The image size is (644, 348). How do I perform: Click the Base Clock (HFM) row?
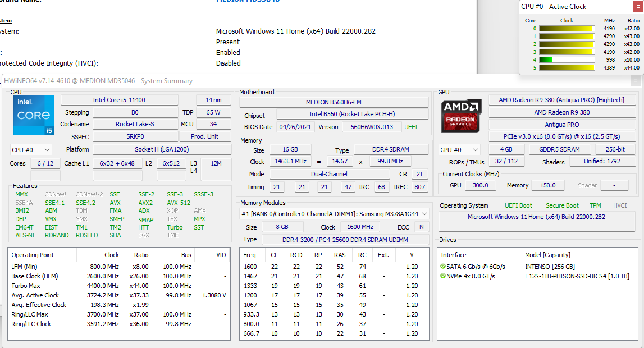(x=118, y=276)
